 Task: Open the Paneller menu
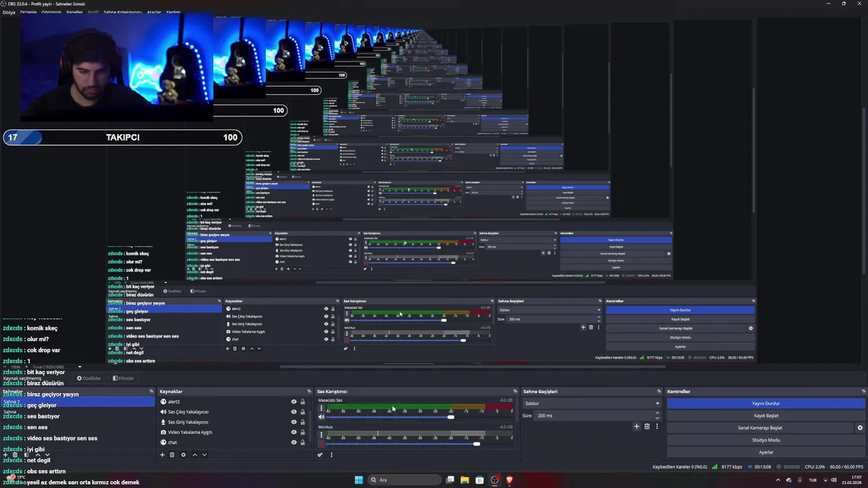click(75, 12)
